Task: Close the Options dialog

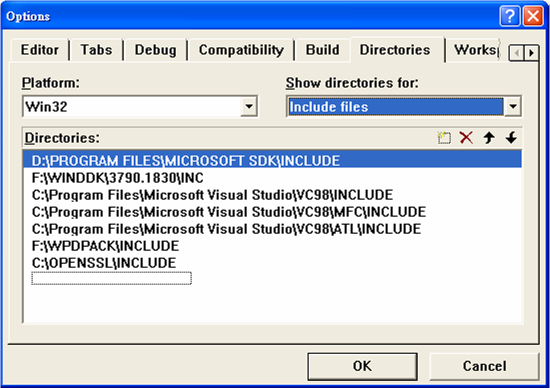Action: [533, 16]
